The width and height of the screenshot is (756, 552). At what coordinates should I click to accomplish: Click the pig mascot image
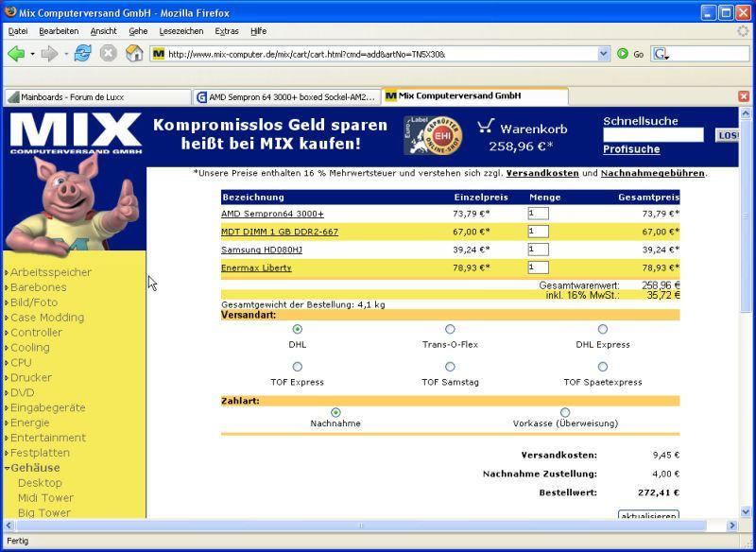(x=73, y=204)
